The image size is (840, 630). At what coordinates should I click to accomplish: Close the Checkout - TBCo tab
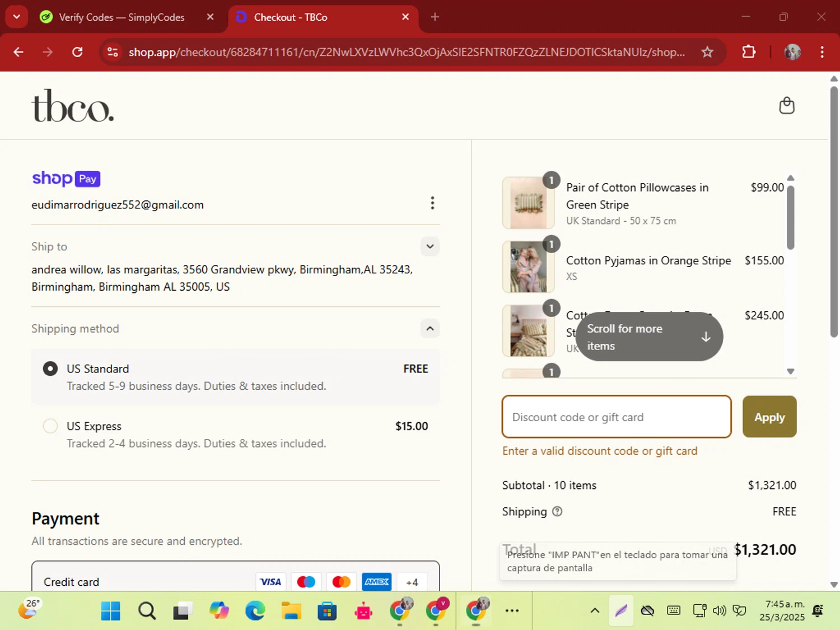(x=405, y=17)
